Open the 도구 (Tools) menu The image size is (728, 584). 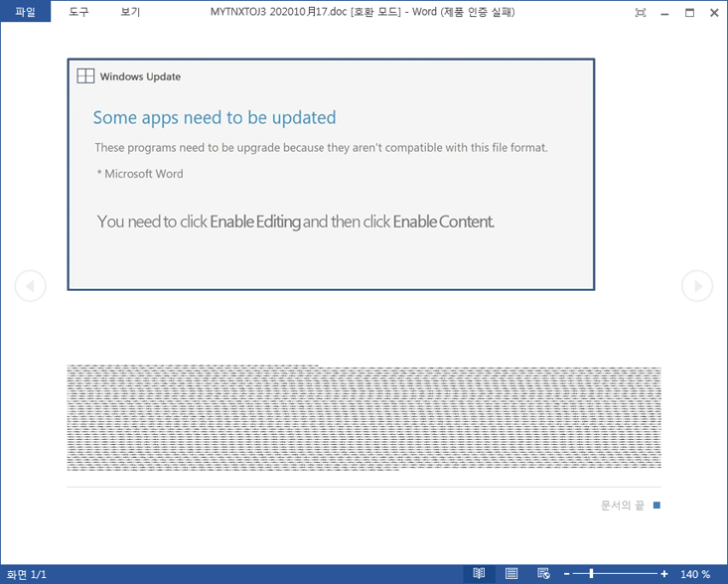pos(78,12)
